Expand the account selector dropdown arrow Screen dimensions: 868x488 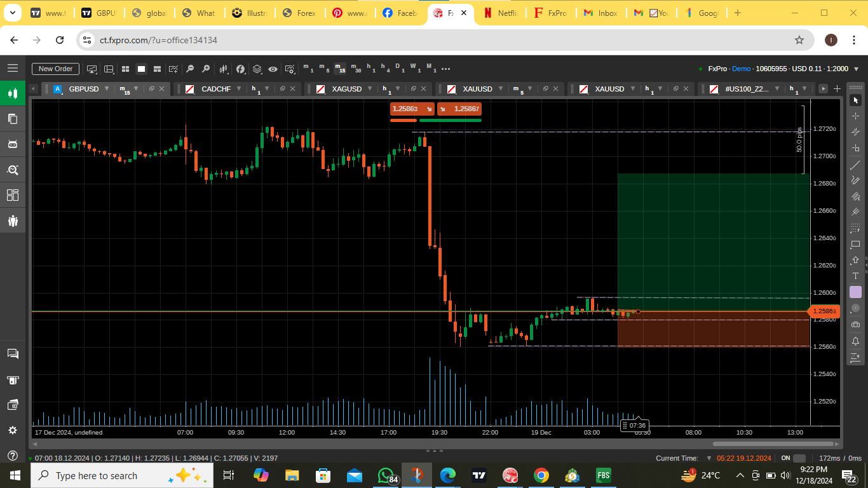pyautogui.click(x=856, y=69)
